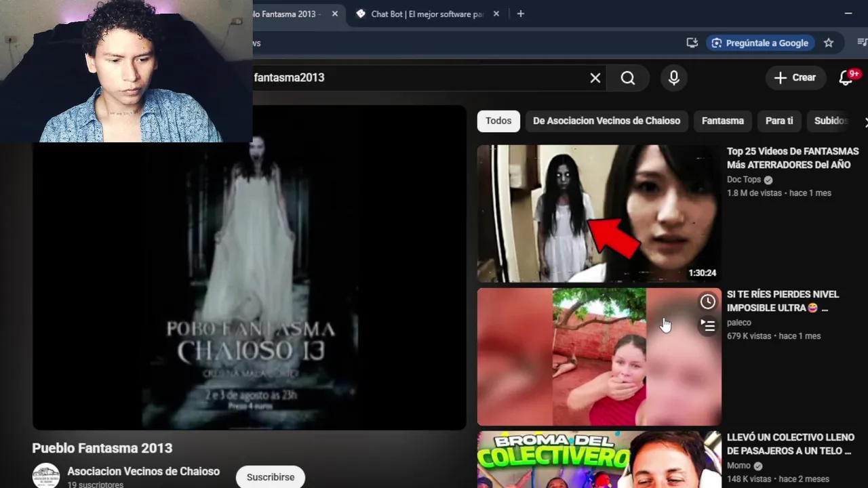
Task: Click the 1:30:24 duration badge
Action: click(703, 273)
